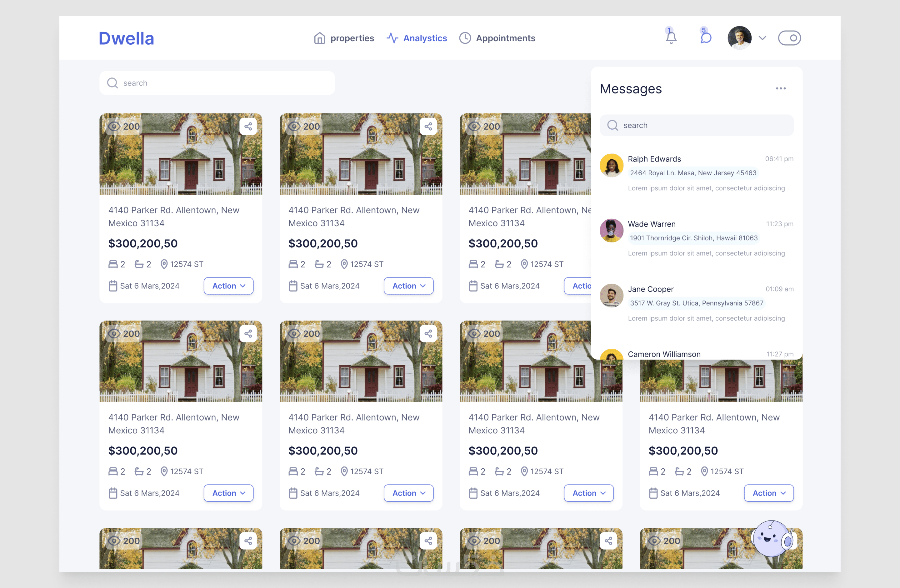The height and width of the screenshot is (588, 900).
Task: Click the main property search box
Action: click(217, 83)
